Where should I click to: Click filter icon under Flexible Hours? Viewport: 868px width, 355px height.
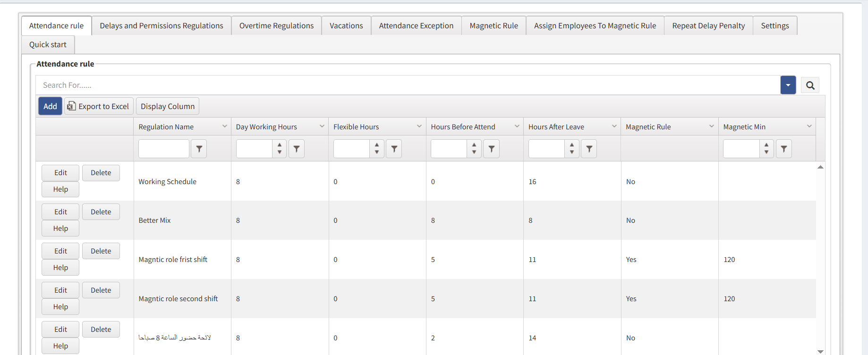394,149
